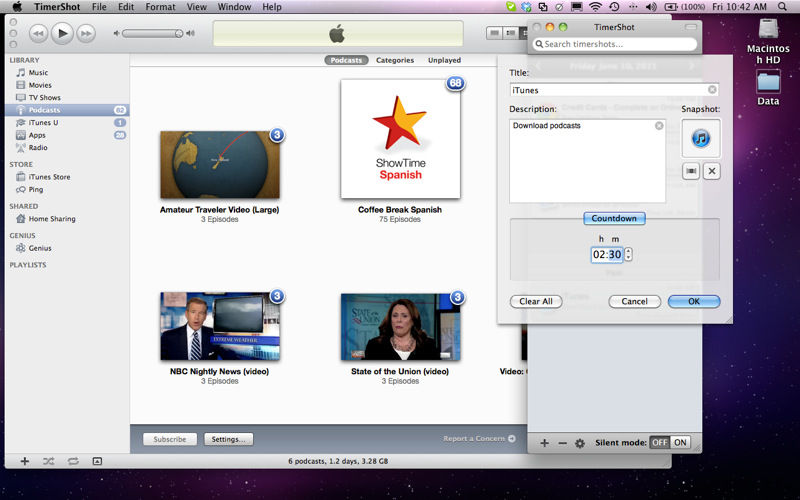This screenshot has width=800, height=500.
Task: Select Home Sharing in the sidebar
Action: (52, 219)
